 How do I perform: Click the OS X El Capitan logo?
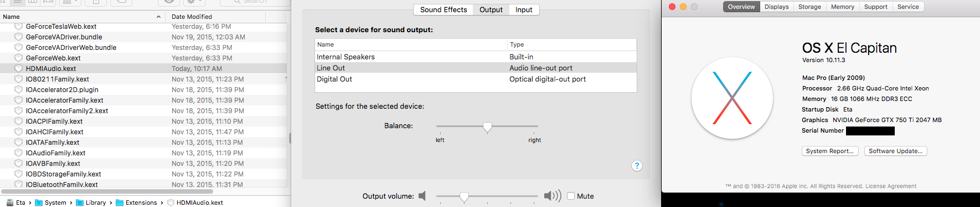pos(732,98)
